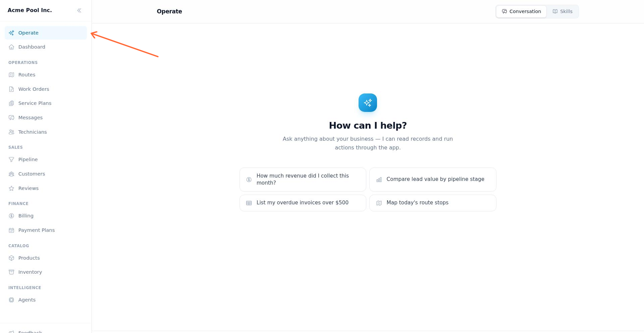Go to Dashboard in the sidebar
Image resolution: width=644 pixels, height=333 pixels.
pos(46,47)
